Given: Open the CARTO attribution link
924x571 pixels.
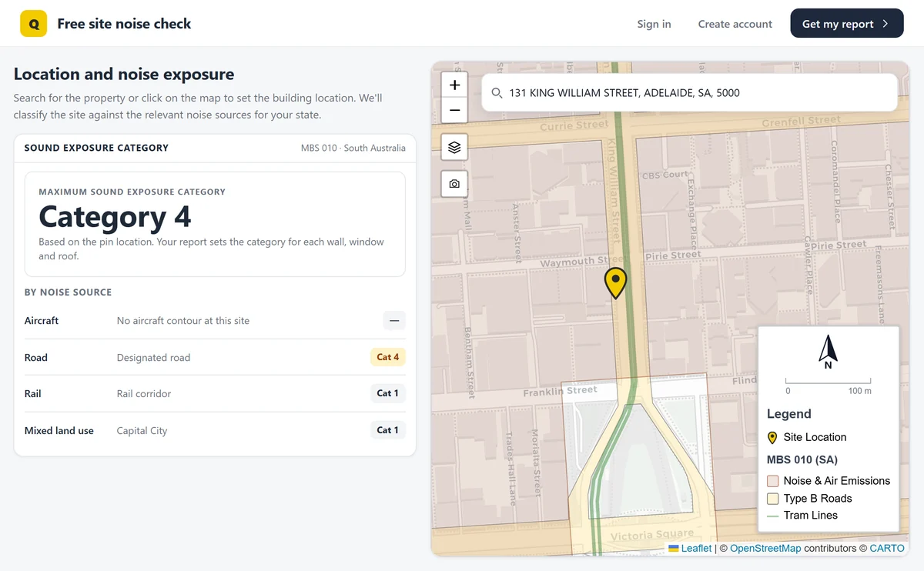Looking at the screenshot, I should pos(887,548).
